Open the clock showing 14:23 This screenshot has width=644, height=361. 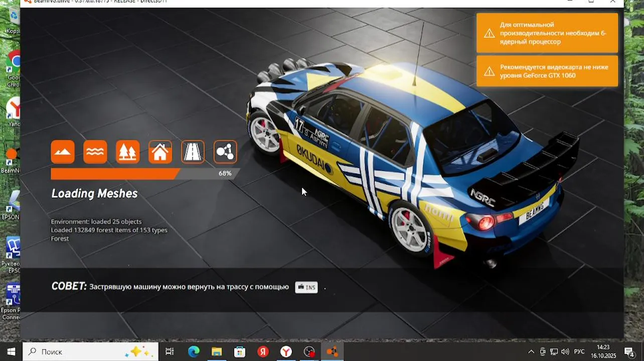(603, 351)
